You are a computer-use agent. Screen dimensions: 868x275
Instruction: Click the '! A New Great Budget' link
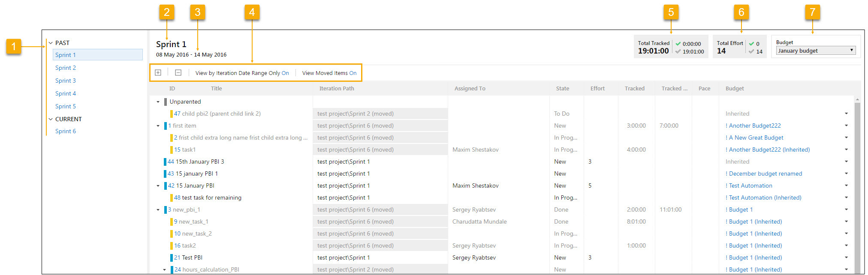pos(754,137)
